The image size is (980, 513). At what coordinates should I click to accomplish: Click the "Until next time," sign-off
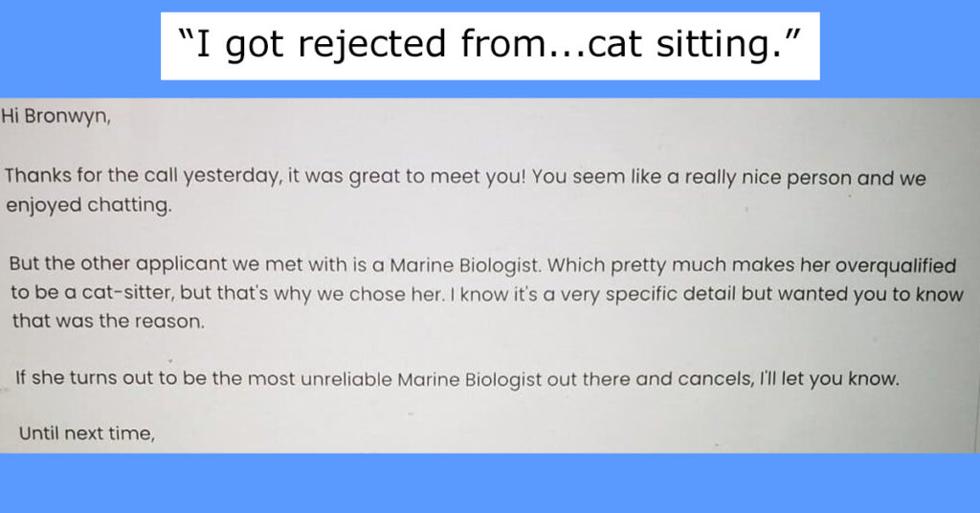point(87,433)
